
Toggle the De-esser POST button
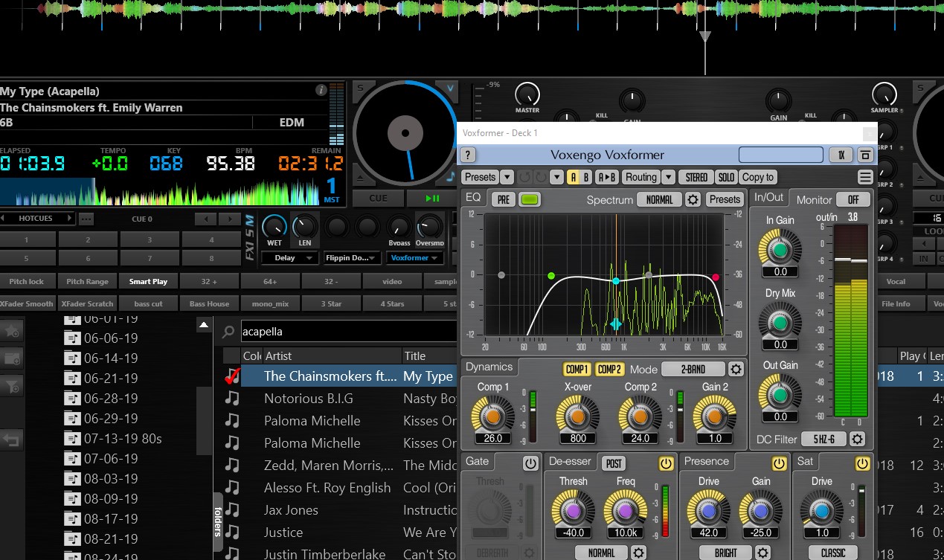(x=614, y=463)
